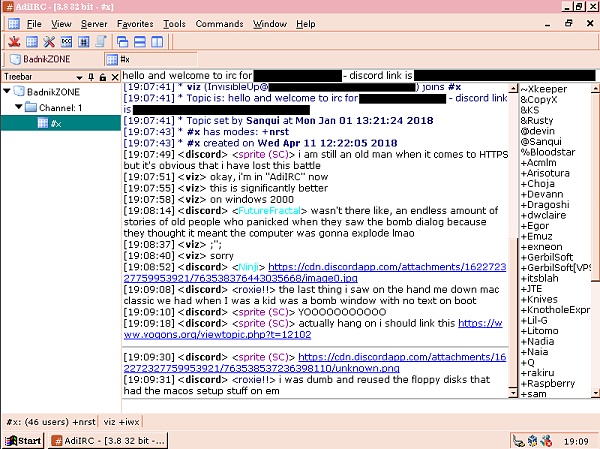Open the Favorites menu
Screen dimensions: 600x449
135,24
